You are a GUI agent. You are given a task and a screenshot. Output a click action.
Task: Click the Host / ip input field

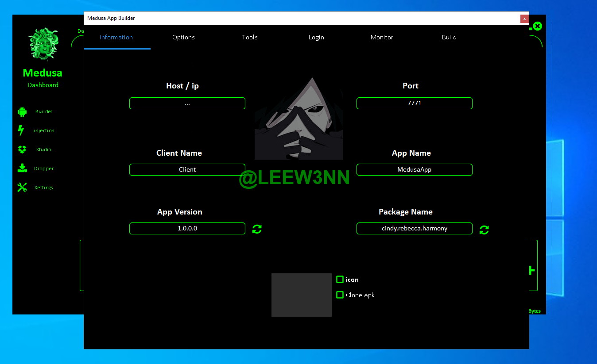187,103
